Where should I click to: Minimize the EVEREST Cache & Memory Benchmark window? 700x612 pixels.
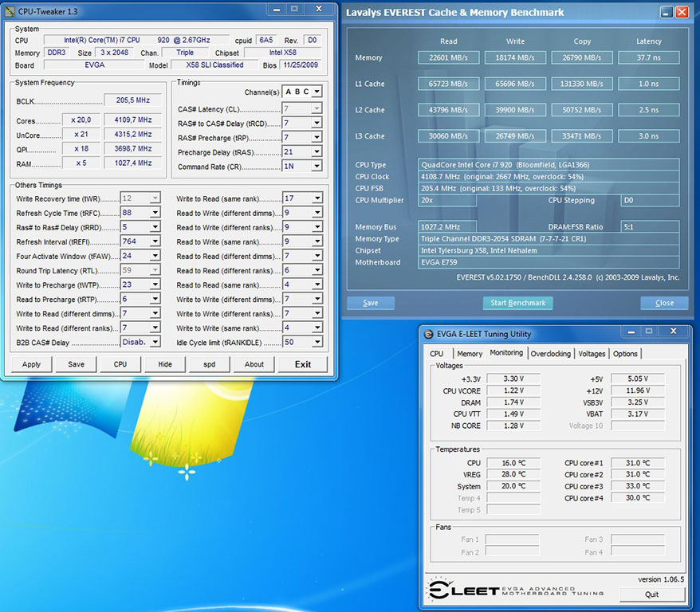point(667,12)
